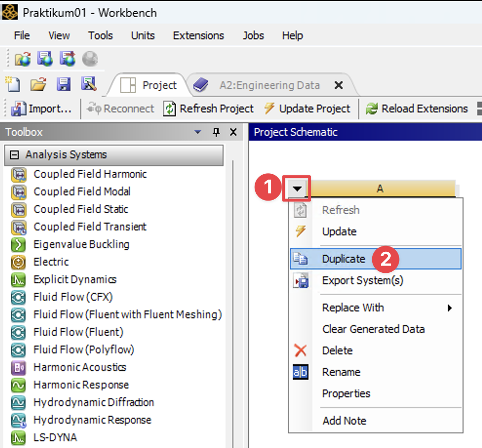Click the Save As icon

click(x=89, y=84)
